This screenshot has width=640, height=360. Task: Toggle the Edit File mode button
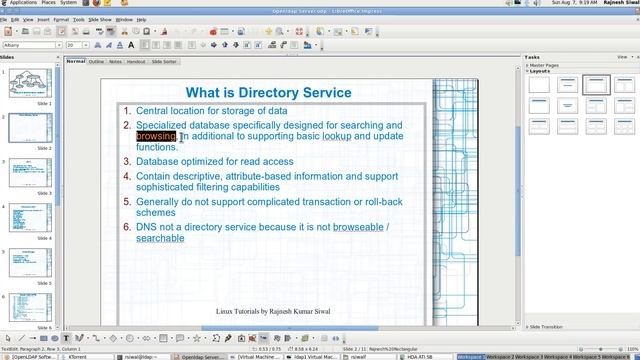61,31
